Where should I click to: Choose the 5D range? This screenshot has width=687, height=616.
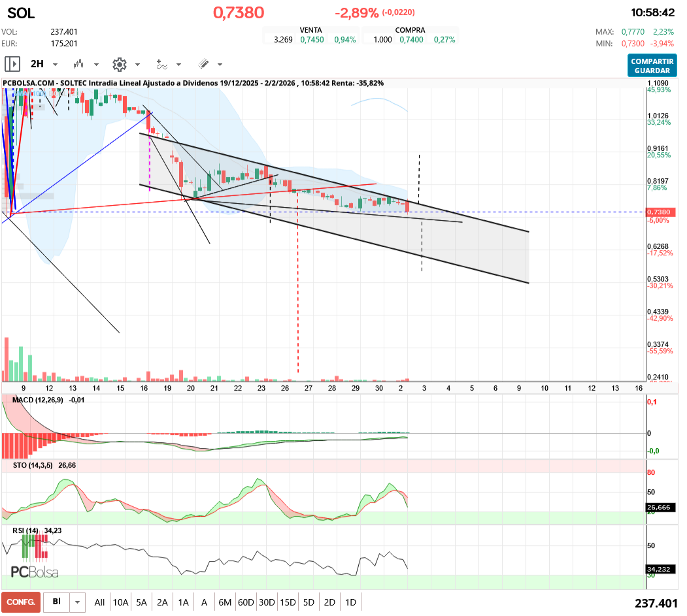[309, 602]
